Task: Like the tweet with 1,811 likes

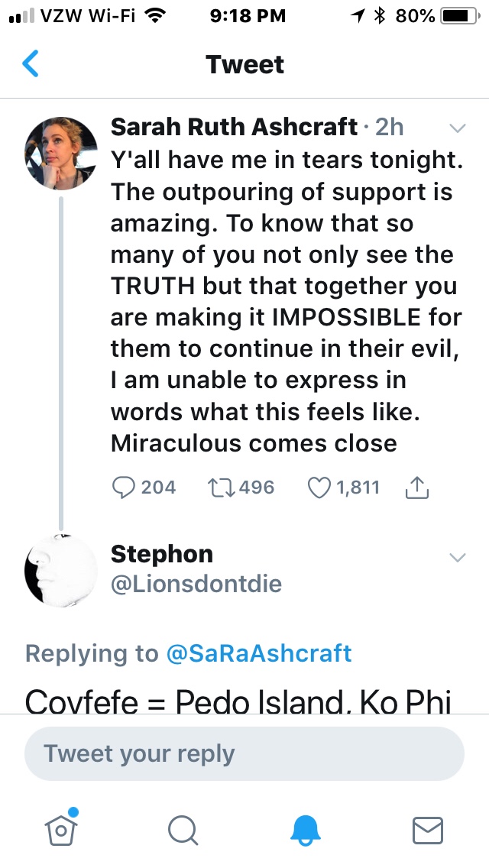Action: pyautogui.click(x=320, y=487)
